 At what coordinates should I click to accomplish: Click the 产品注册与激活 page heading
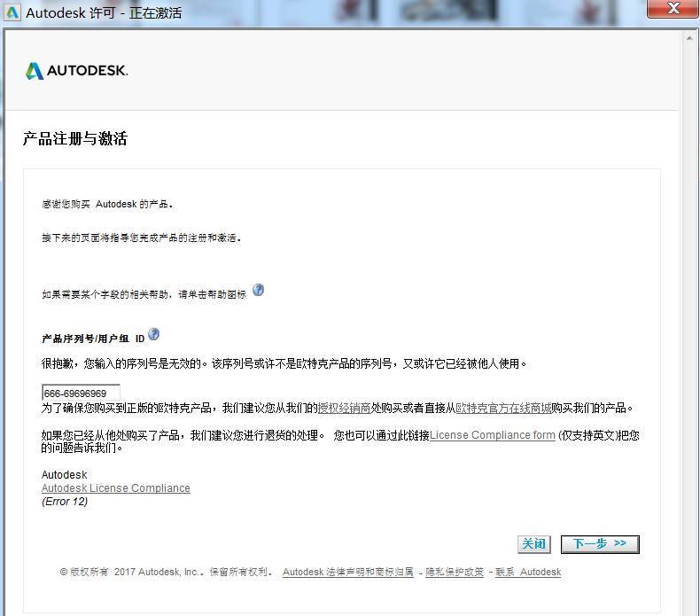(74, 139)
